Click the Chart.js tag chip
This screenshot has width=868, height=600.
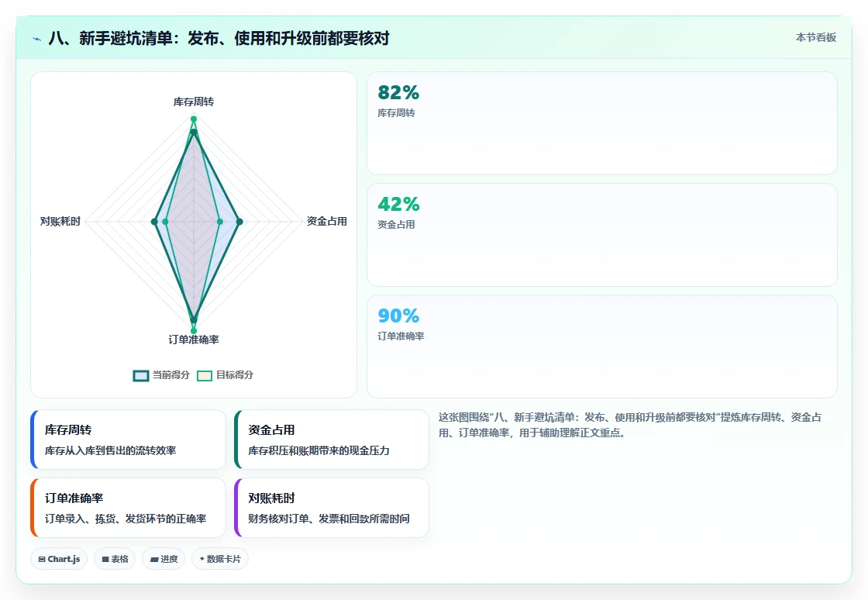click(x=59, y=559)
